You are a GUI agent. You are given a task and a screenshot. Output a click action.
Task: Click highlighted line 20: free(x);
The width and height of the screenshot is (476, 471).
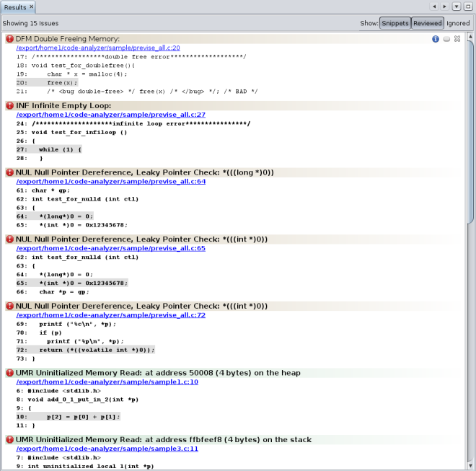pyautogui.click(x=47, y=83)
